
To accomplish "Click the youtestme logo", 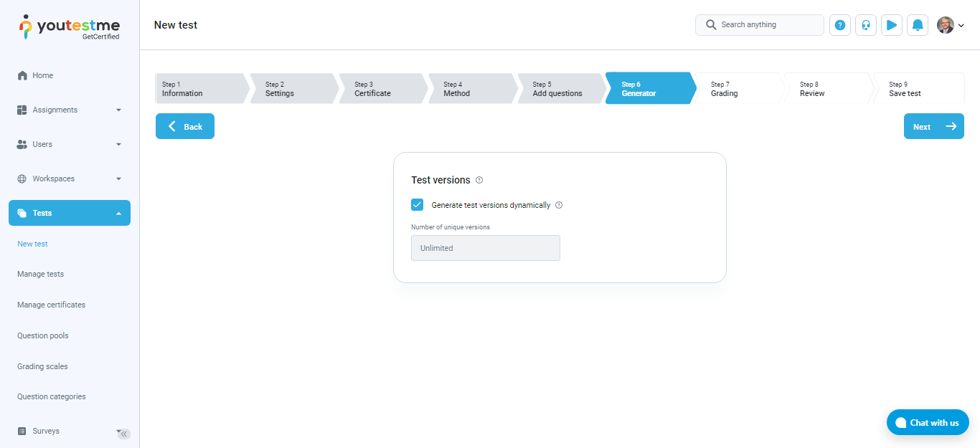I will click(70, 27).
